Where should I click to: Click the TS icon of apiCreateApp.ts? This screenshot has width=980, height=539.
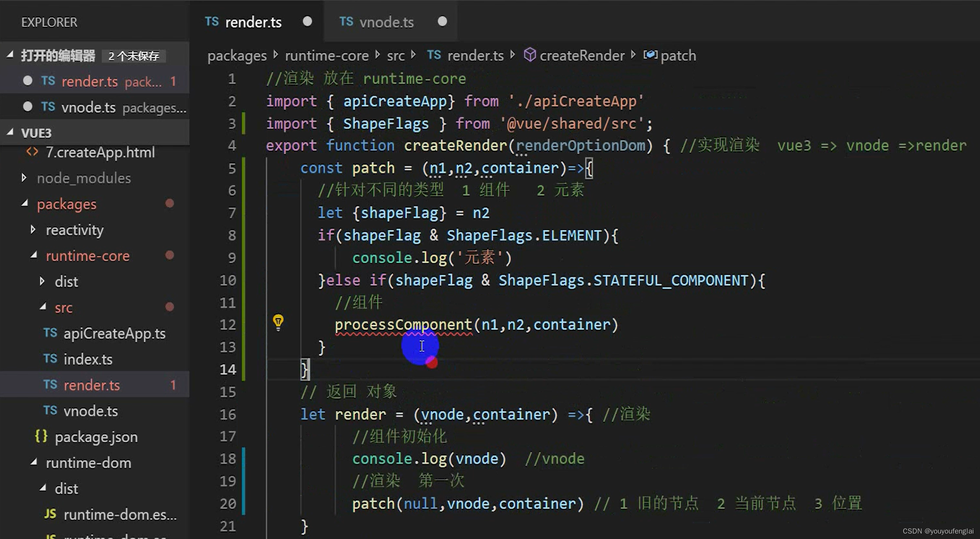point(50,333)
